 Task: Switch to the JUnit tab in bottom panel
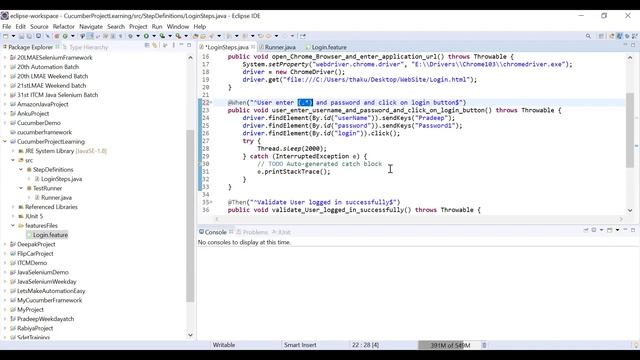tap(281, 232)
